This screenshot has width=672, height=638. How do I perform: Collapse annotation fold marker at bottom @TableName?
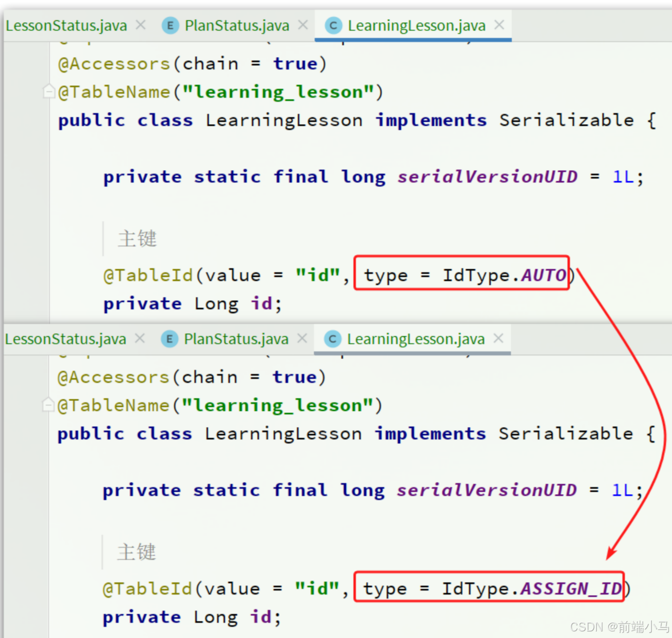48,405
